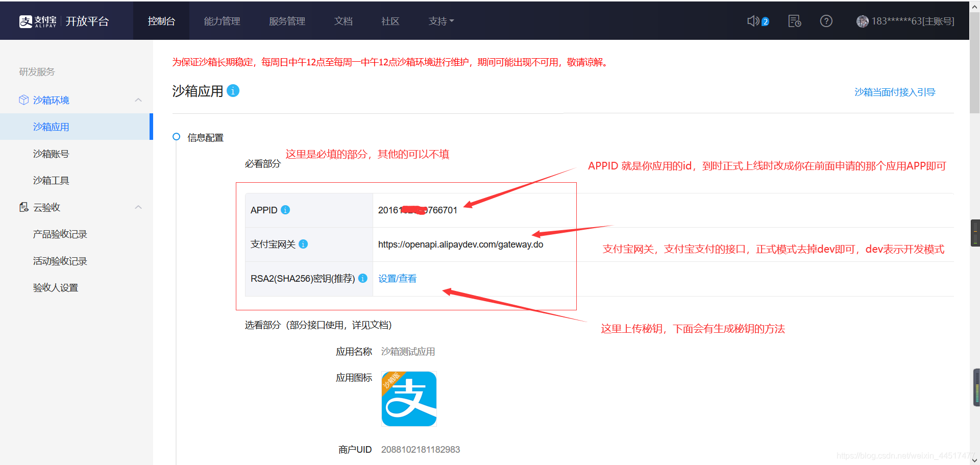Open 活动验收记录 in the sidebar
The height and width of the screenshot is (465, 980).
tap(60, 261)
